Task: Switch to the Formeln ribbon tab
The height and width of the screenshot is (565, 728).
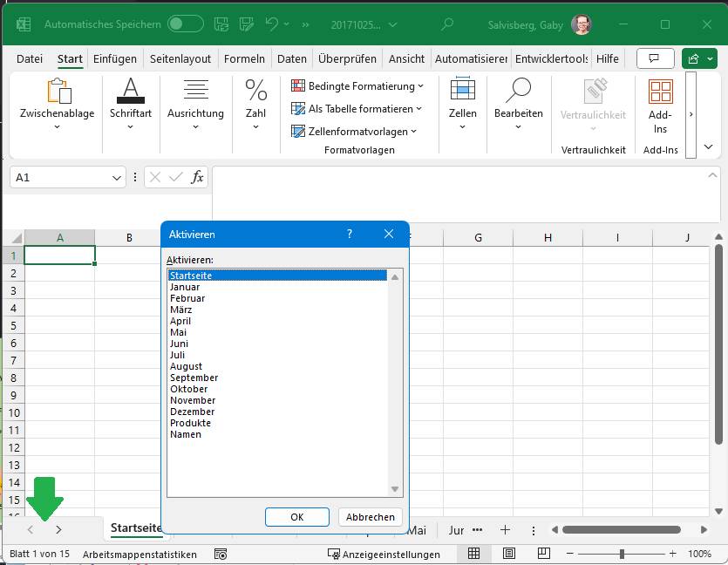Action: click(x=244, y=58)
